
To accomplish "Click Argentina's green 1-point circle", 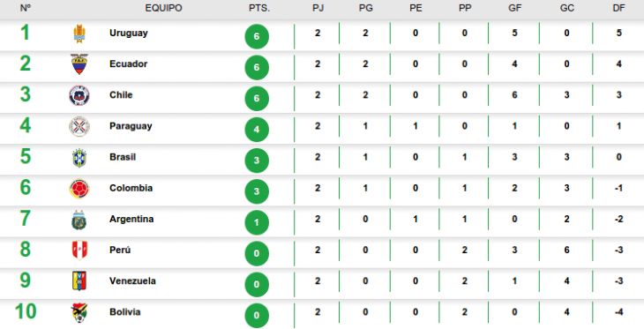I will pyautogui.click(x=257, y=222).
